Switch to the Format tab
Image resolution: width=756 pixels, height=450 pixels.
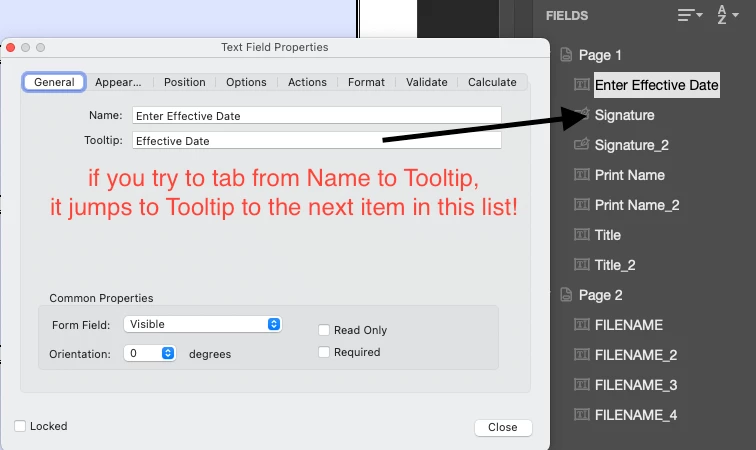[x=366, y=82]
